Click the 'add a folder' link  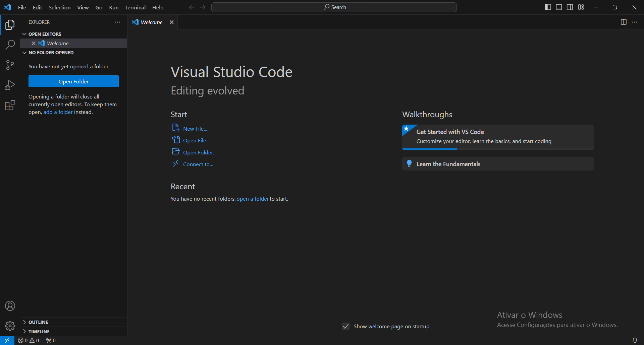pyautogui.click(x=58, y=112)
